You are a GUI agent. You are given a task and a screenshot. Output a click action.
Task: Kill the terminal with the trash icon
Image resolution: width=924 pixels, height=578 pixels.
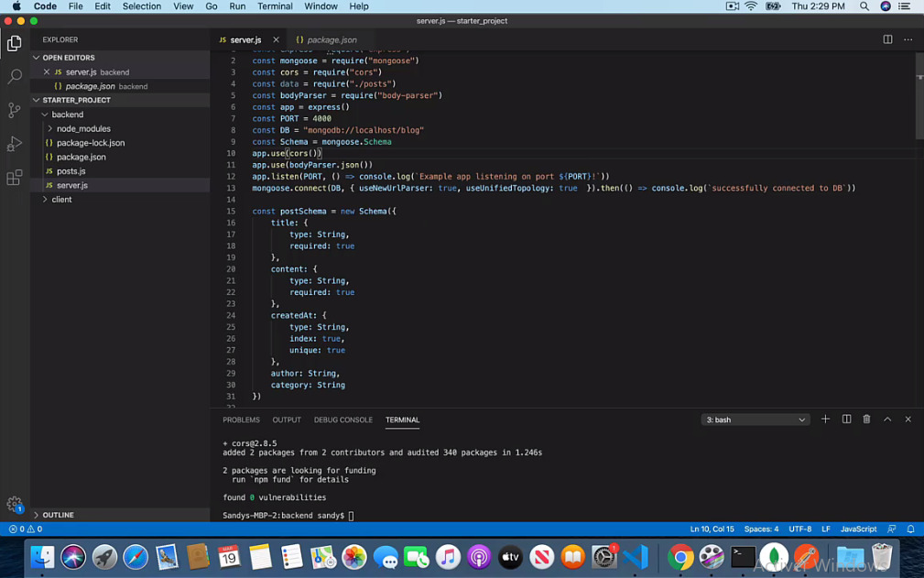[866, 419]
